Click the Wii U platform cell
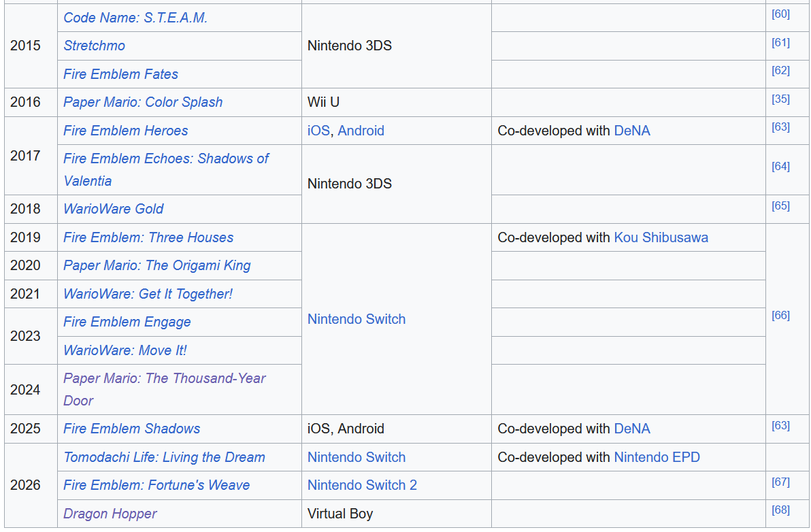 (x=397, y=102)
